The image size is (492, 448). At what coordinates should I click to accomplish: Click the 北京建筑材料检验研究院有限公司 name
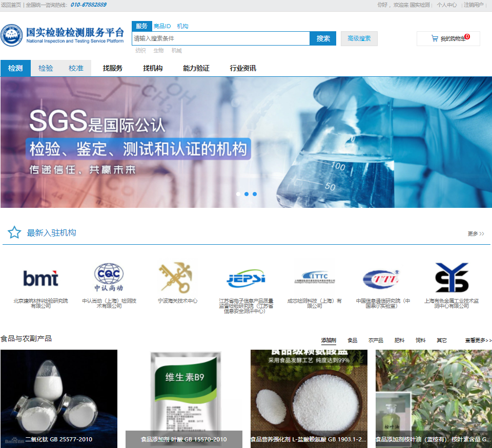(41, 303)
